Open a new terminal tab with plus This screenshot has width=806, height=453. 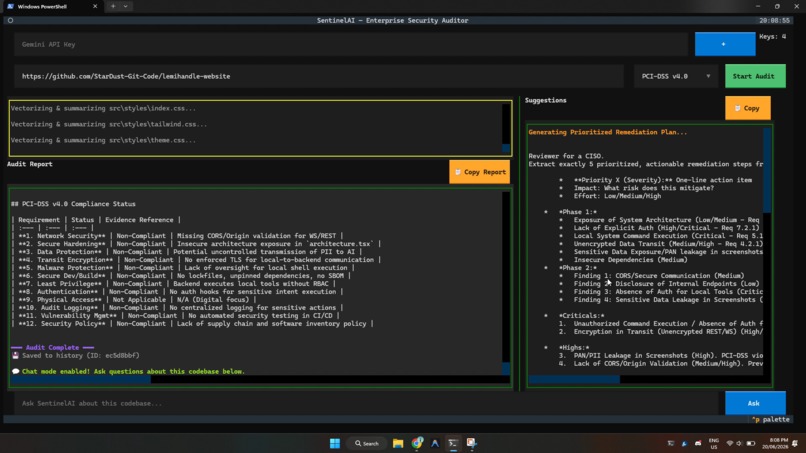click(113, 6)
